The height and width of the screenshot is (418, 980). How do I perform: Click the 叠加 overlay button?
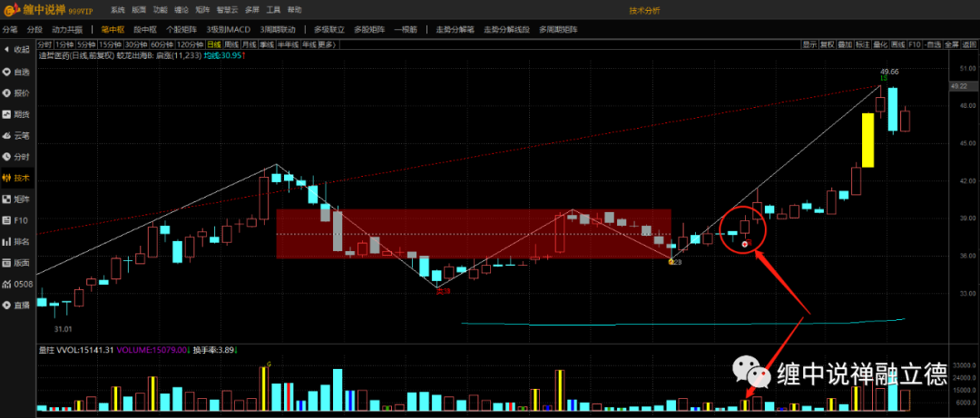coord(845,44)
